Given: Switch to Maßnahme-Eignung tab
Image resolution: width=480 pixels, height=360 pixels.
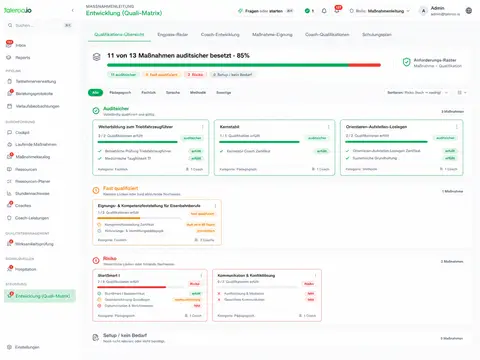Looking at the screenshot, I should (272, 34).
